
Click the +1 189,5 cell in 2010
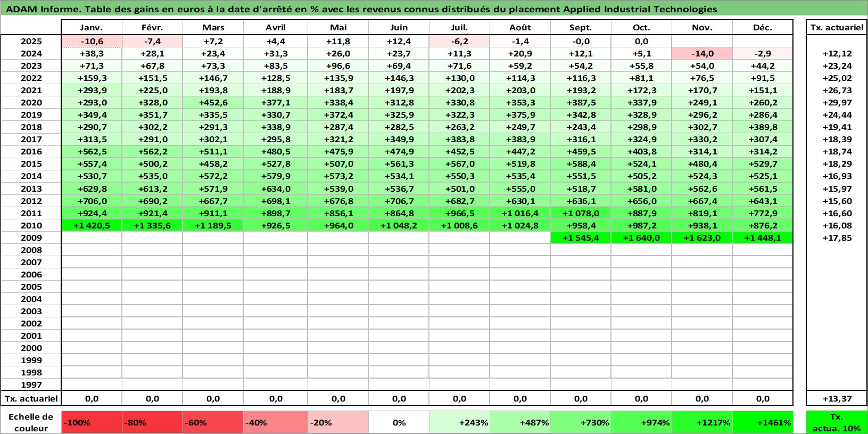tap(213, 225)
